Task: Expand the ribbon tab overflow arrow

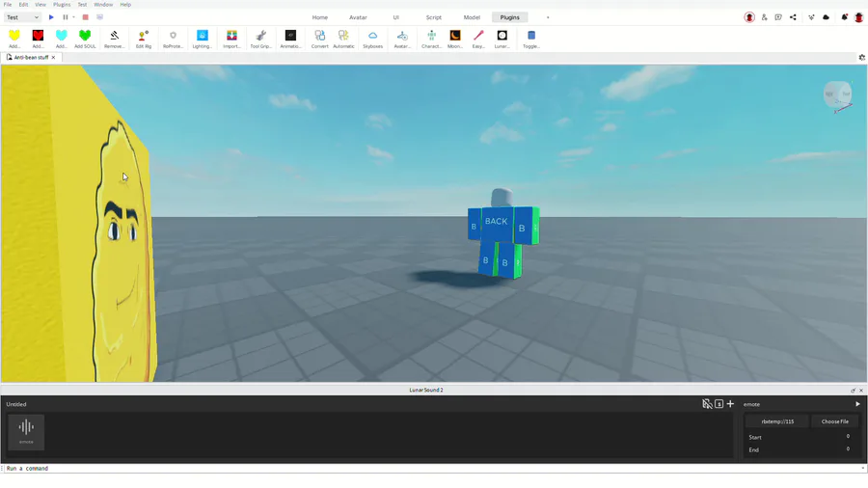Action: (548, 17)
